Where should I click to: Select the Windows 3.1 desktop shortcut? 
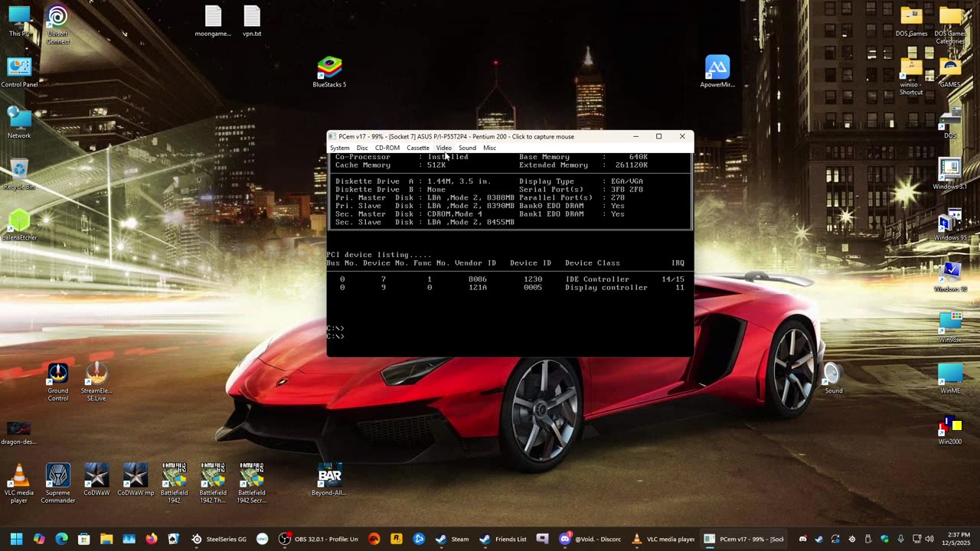pyautogui.click(x=949, y=170)
